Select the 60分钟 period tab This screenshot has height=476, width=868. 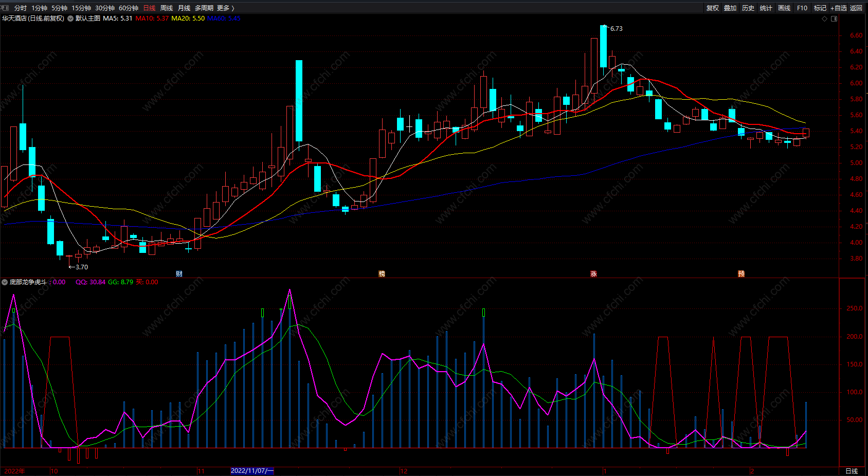129,8
